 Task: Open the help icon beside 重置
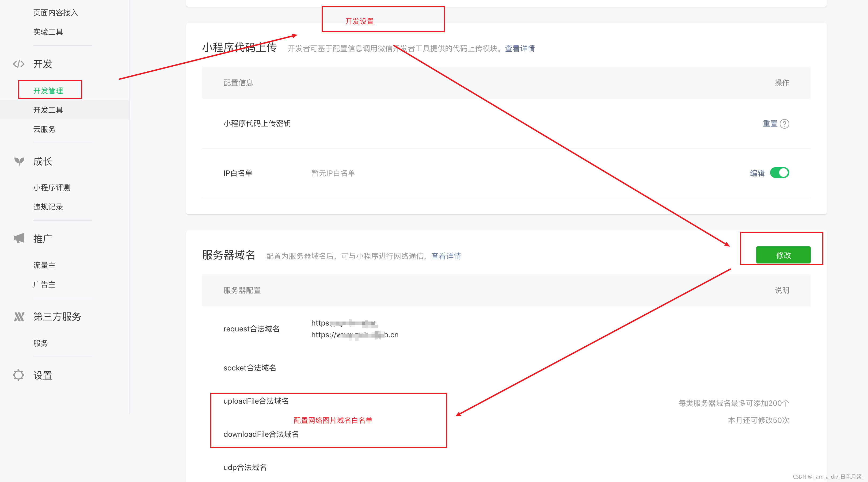pyautogui.click(x=785, y=124)
